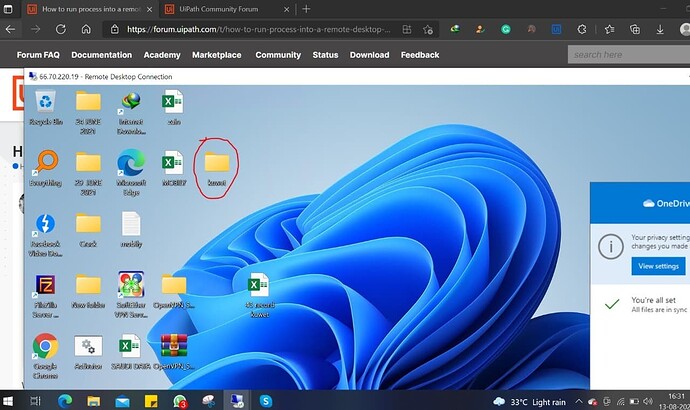Open the WinRAR archive icon on desktop
Image resolution: width=690 pixels, height=410 pixels.
[174, 351]
